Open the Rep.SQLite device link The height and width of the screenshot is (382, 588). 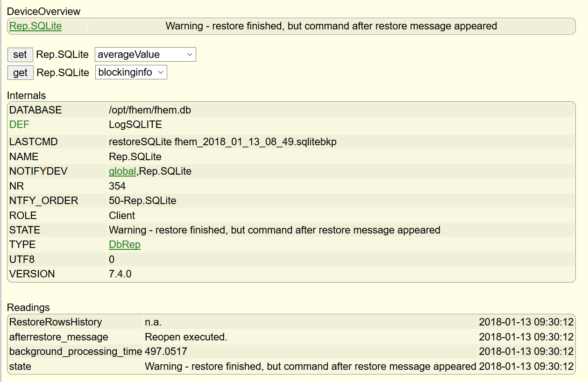click(x=35, y=26)
